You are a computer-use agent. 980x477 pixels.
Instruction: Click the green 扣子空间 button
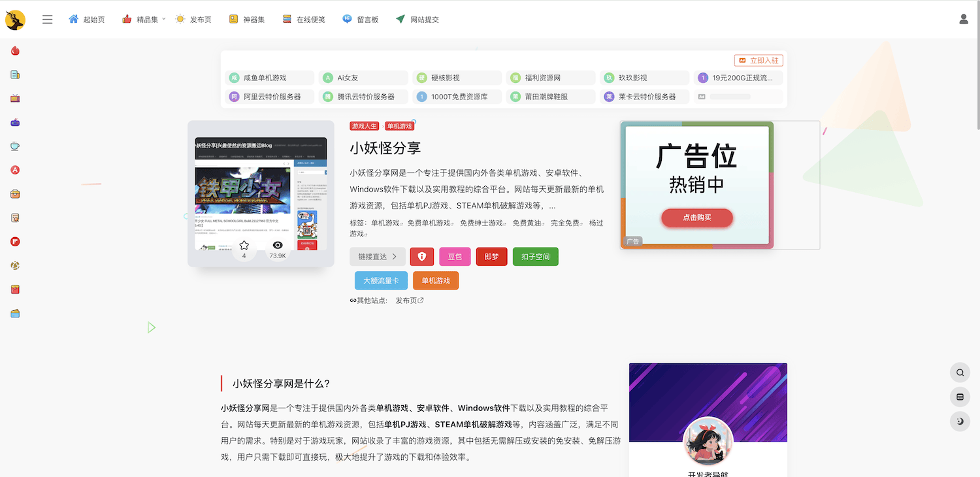click(535, 257)
